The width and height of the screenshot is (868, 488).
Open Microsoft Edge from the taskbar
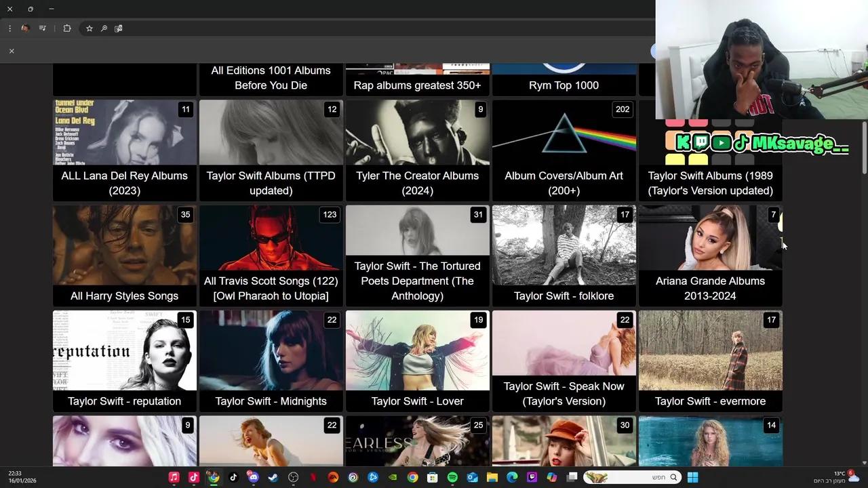tap(512, 477)
